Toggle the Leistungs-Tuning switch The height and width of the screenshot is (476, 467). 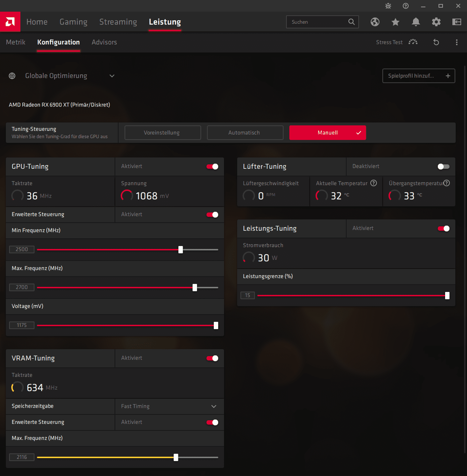(x=444, y=229)
